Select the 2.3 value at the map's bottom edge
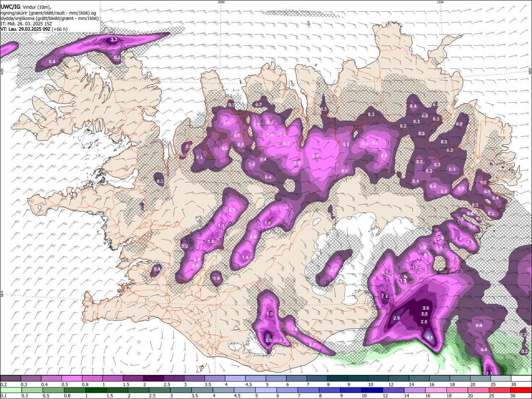532x399 pixels. (489, 374)
